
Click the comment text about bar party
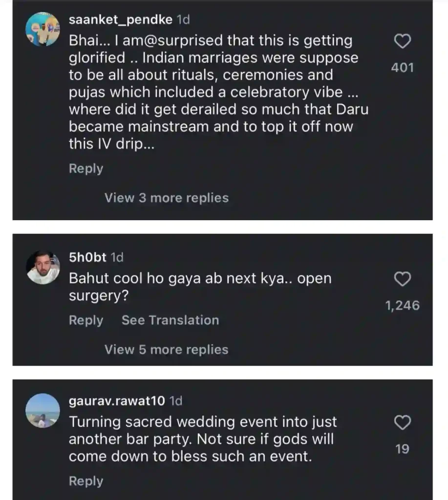coord(202,439)
